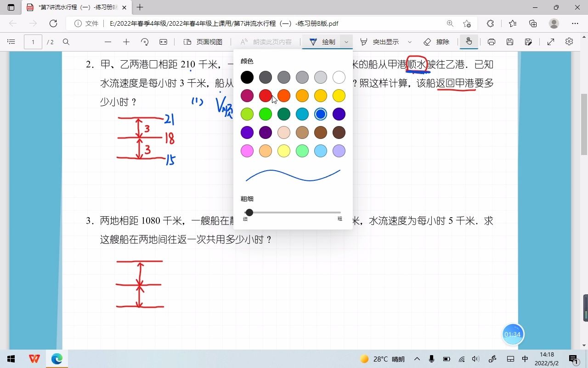Select the erase (擦除) tool
588x368 pixels.
pyautogui.click(x=436, y=42)
